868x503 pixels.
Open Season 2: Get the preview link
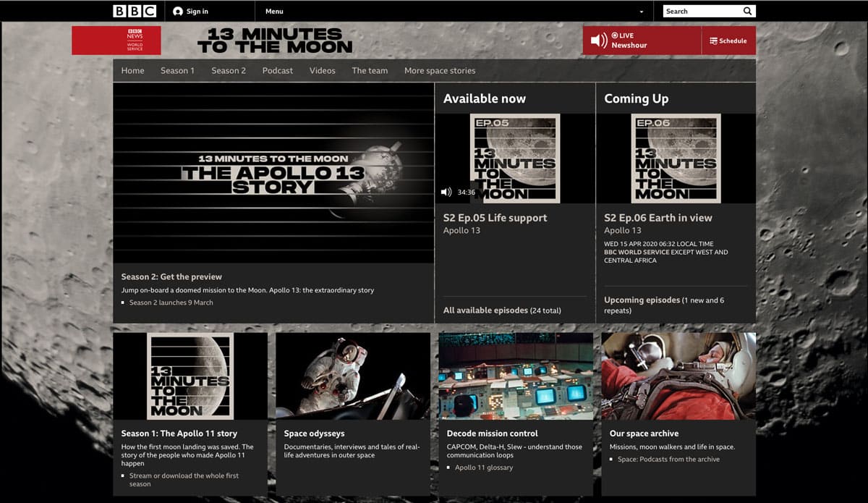pos(171,276)
